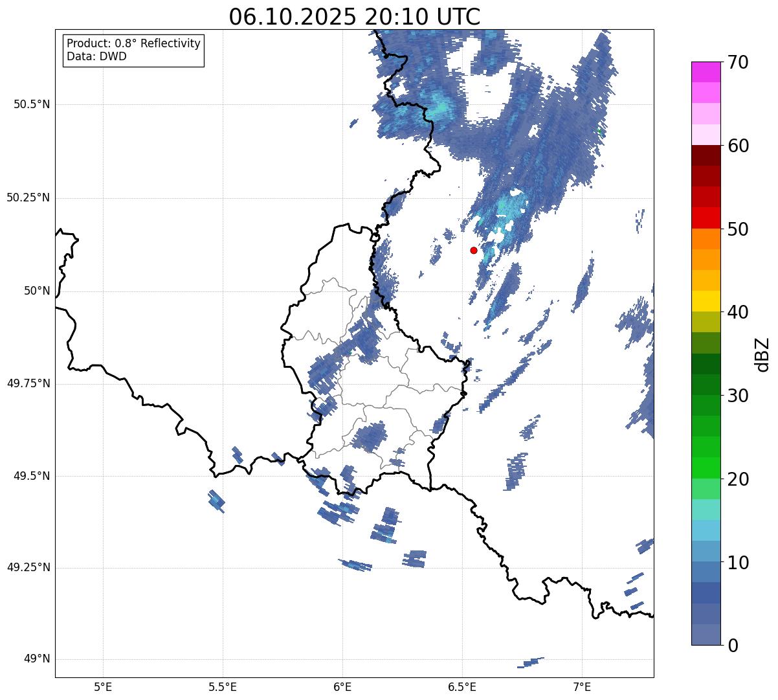The image size is (778, 700).
Task: Click the longitude label 6.5°E
Action: (462, 686)
